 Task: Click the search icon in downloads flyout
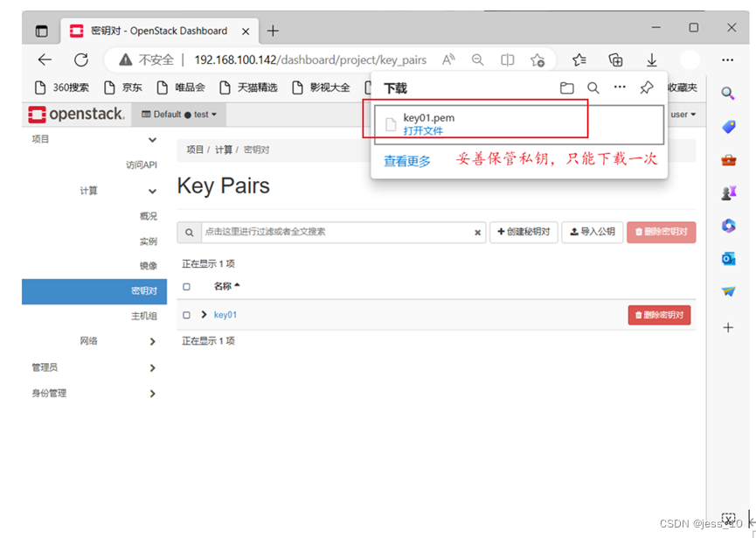[x=593, y=87]
